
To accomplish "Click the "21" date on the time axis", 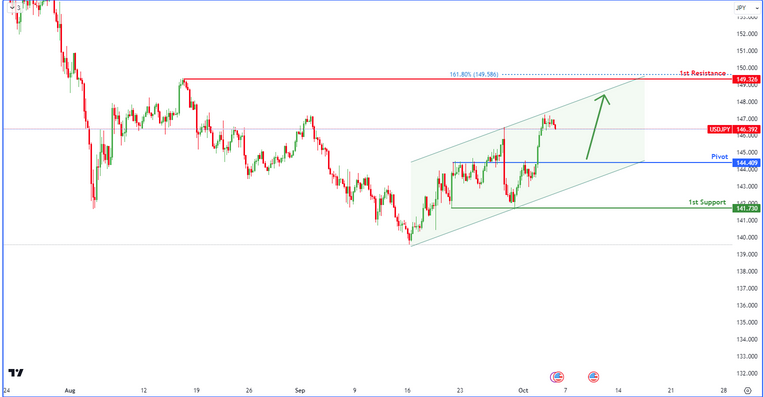I will [671, 390].
